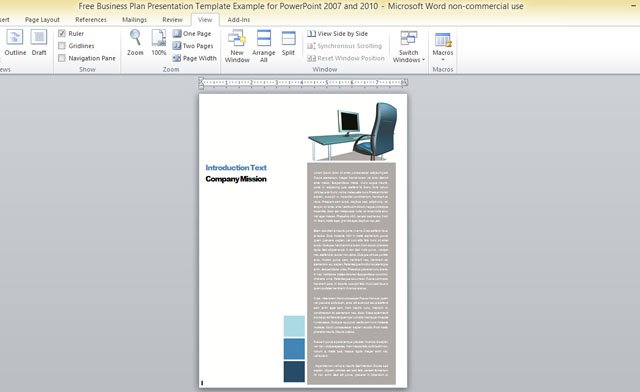Set zoom to 100%
The height and width of the screenshot is (392, 640).
(159, 42)
